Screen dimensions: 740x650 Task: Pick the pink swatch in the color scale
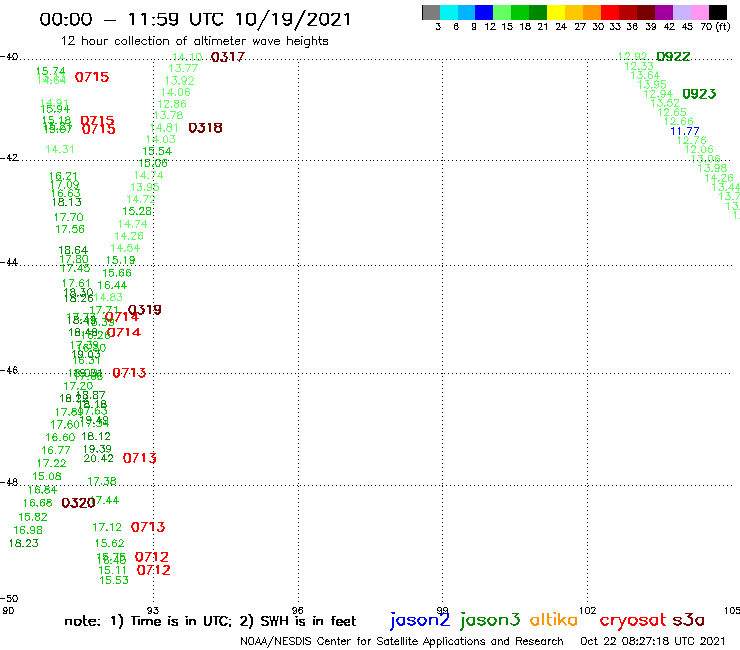pos(699,12)
